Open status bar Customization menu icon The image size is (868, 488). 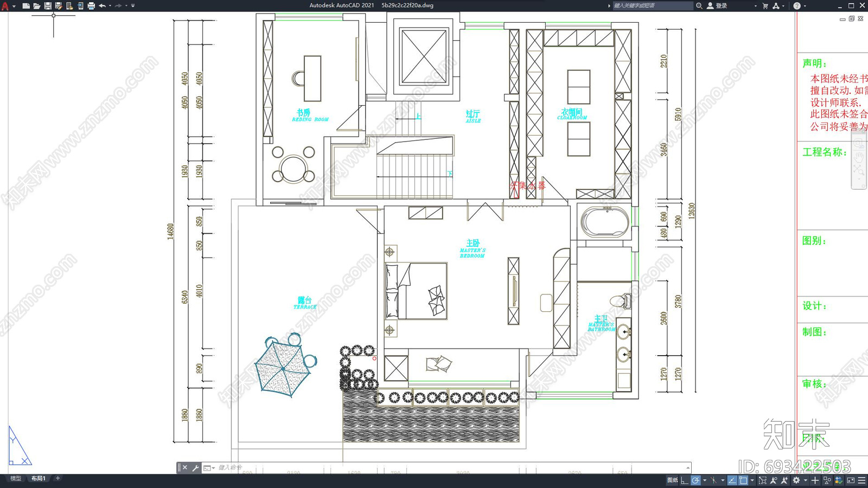tap(861, 480)
